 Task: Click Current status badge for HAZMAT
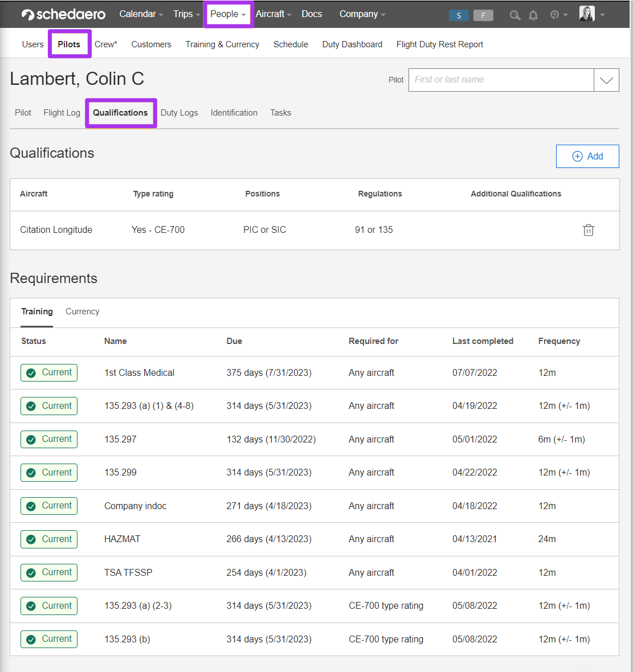49,539
